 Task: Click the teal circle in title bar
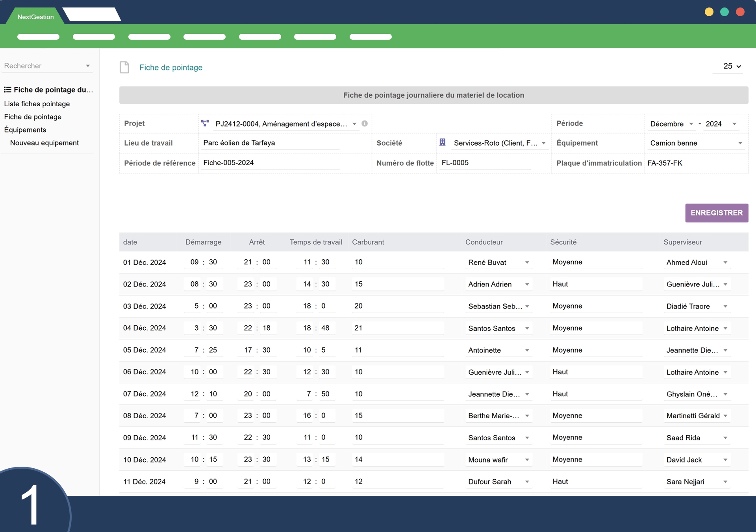(x=724, y=12)
